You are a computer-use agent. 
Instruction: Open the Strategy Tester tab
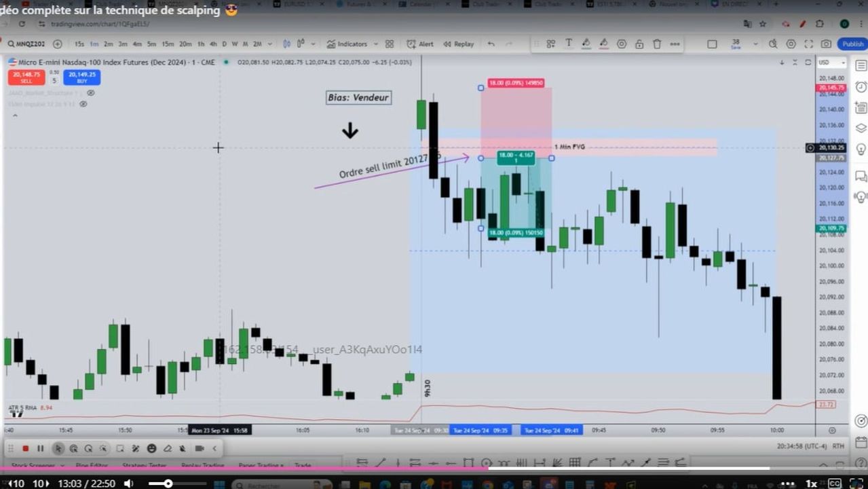coord(145,466)
